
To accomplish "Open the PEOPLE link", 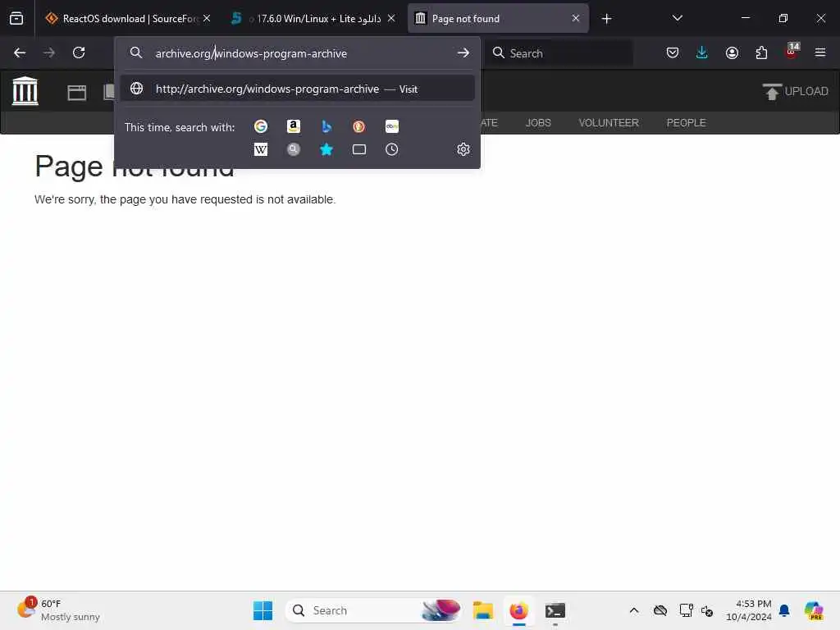I will coord(686,123).
